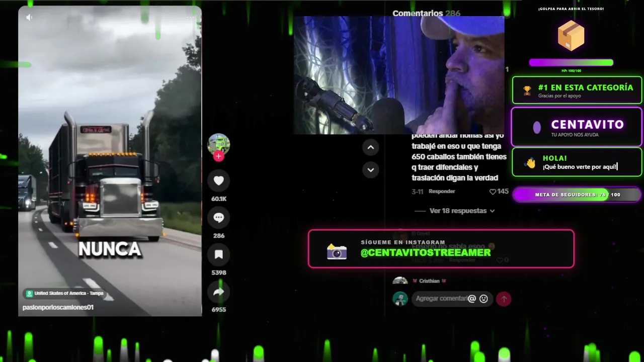Click the 'Comentarios 286' header

pos(426,13)
